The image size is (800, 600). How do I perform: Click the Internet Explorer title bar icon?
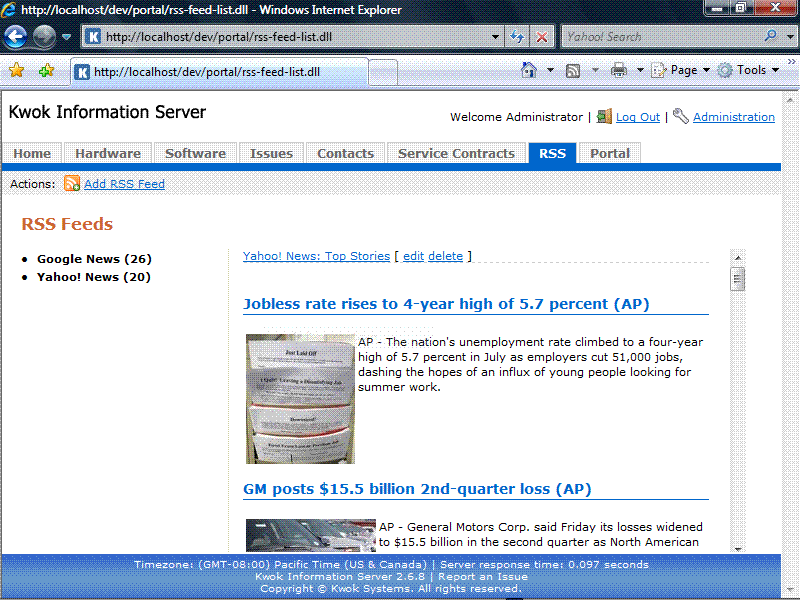8,9
